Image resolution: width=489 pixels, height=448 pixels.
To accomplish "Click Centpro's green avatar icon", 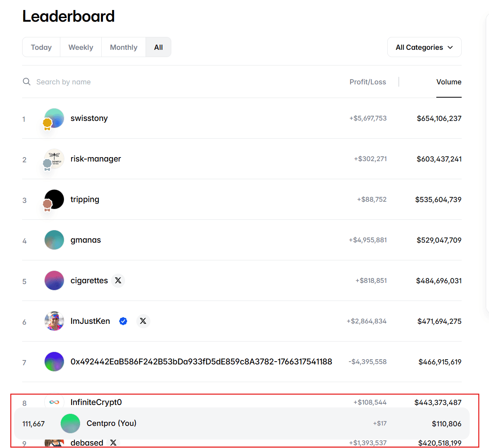I will (70, 423).
